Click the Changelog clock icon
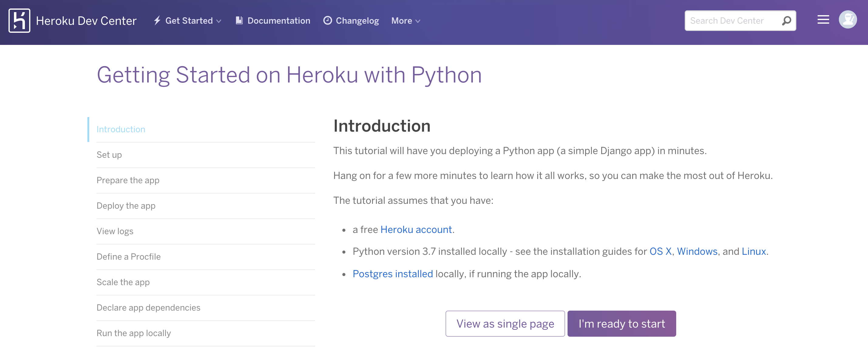The height and width of the screenshot is (347, 868). click(x=327, y=21)
